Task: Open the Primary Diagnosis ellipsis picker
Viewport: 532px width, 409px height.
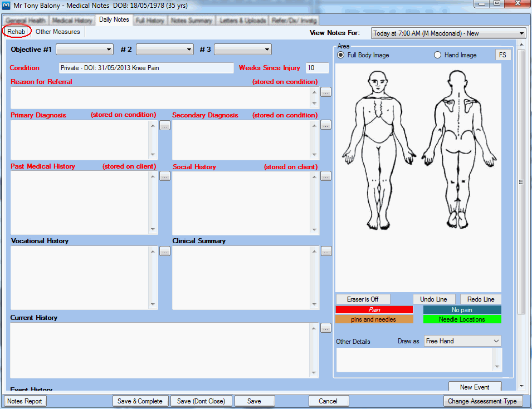Action: 164,126
